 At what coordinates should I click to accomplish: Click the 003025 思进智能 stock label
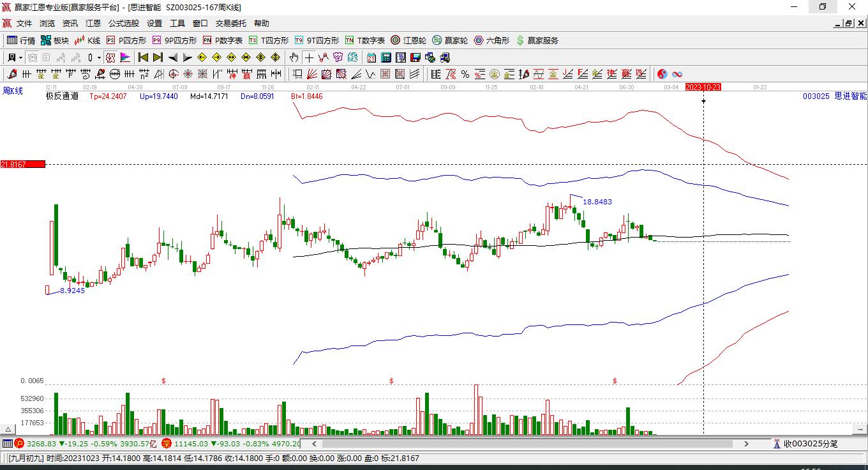(x=835, y=96)
